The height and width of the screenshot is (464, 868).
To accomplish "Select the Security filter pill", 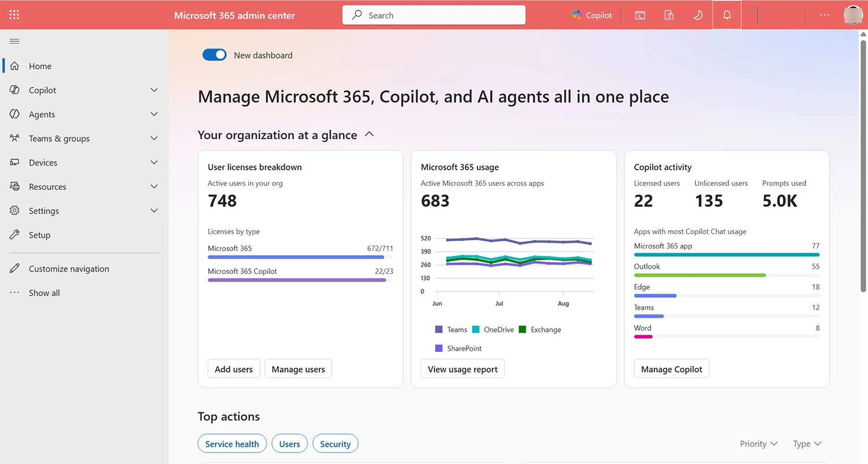I will [x=335, y=444].
